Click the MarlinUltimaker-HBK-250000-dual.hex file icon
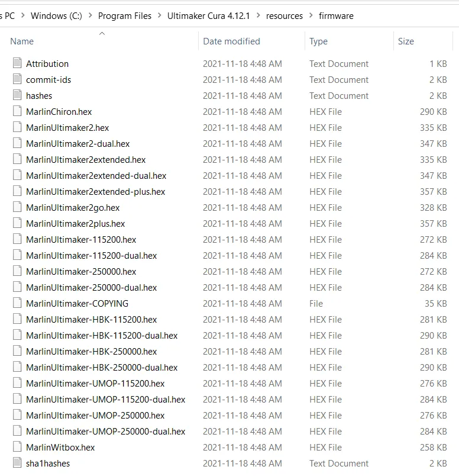Screen dimensions: 459x476 click(17, 367)
